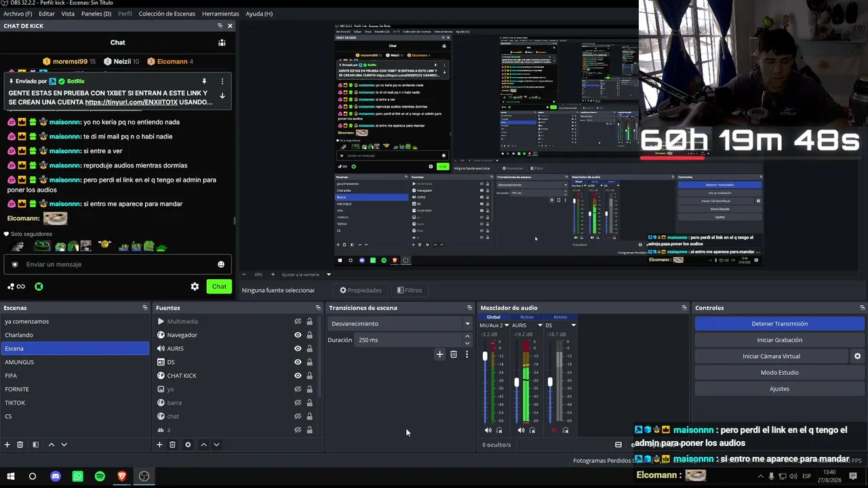The width and height of the screenshot is (868, 488).
Task: Zoom out the preview with the minus icon
Action: tap(243, 274)
